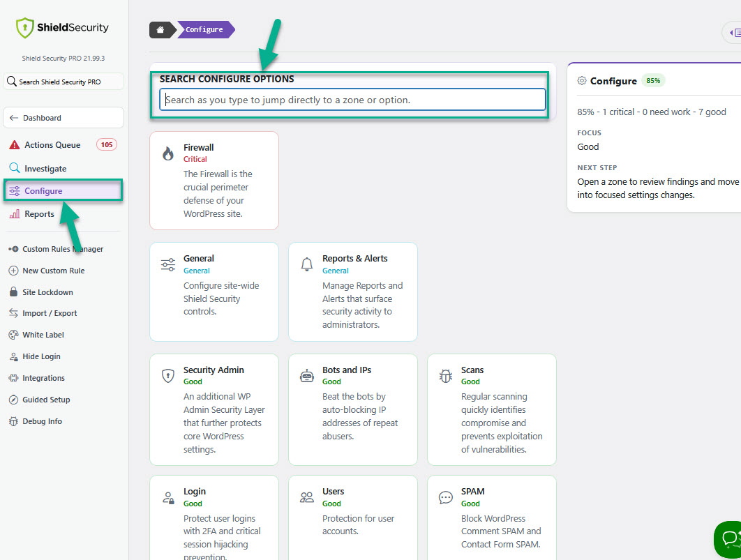This screenshot has width=741, height=560.
Task: Click the Hide Login user icon
Action: [x=13, y=356]
